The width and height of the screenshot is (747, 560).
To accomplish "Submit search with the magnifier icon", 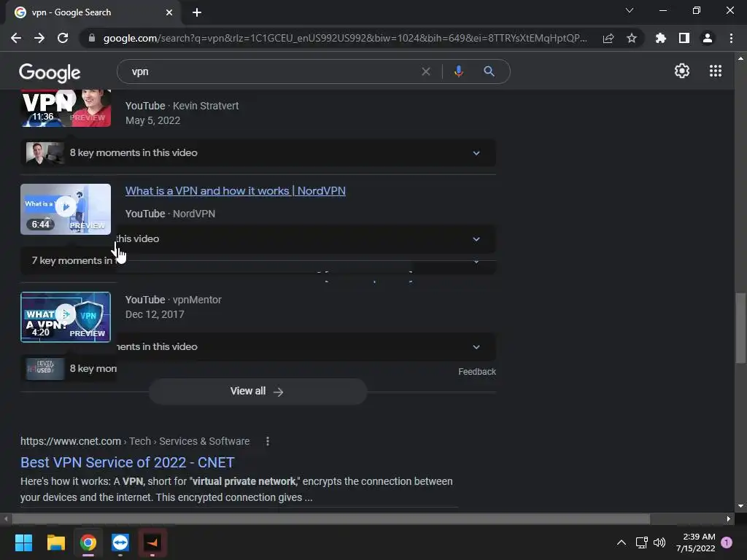I will tap(489, 71).
